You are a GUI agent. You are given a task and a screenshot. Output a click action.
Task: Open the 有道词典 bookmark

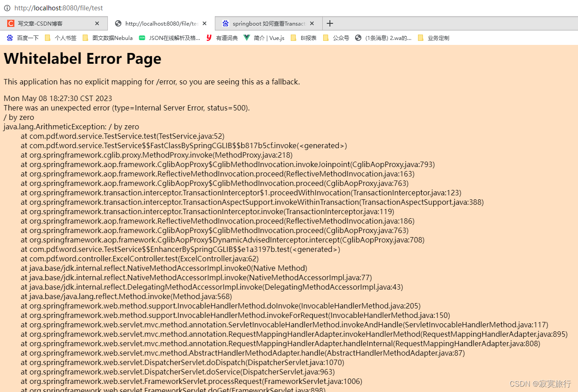[x=222, y=38]
